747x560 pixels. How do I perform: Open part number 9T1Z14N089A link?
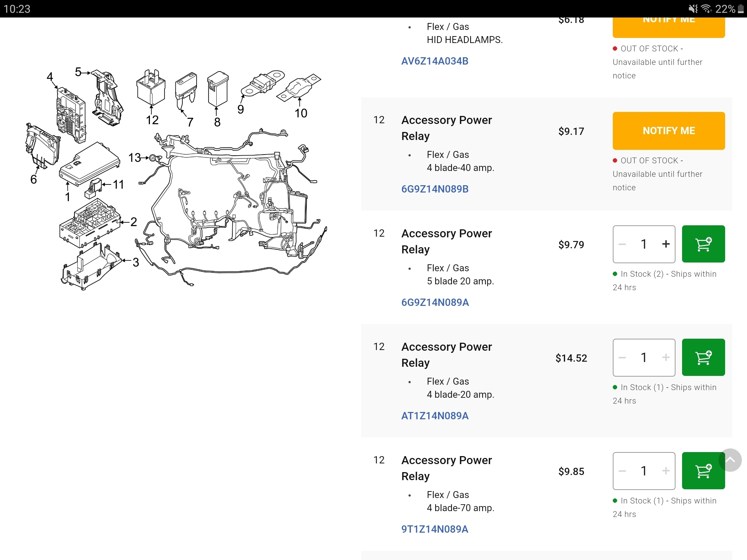click(434, 529)
